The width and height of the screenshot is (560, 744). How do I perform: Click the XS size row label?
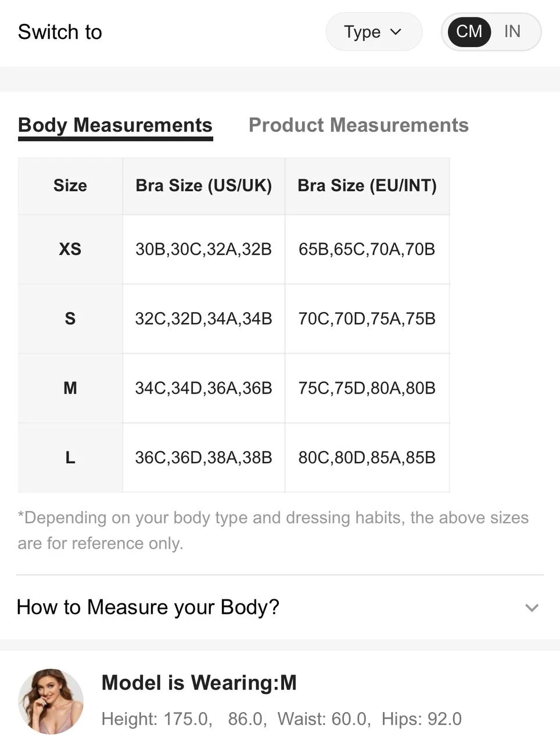(x=70, y=249)
